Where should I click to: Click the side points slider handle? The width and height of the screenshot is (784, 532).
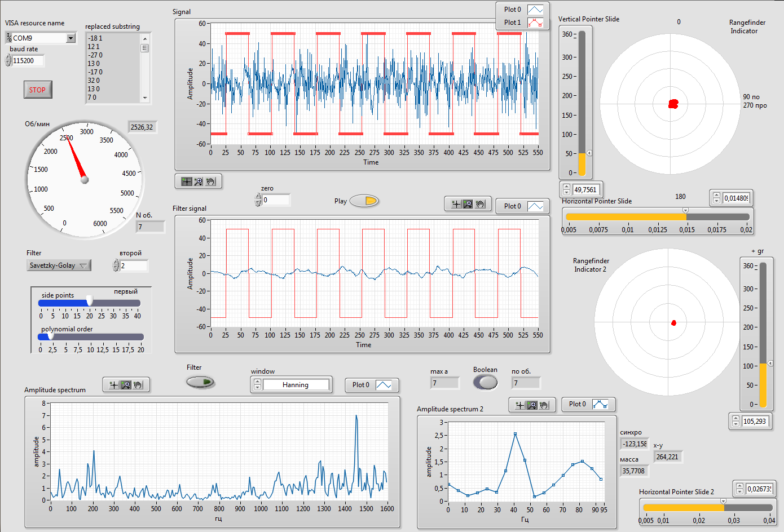(89, 302)
